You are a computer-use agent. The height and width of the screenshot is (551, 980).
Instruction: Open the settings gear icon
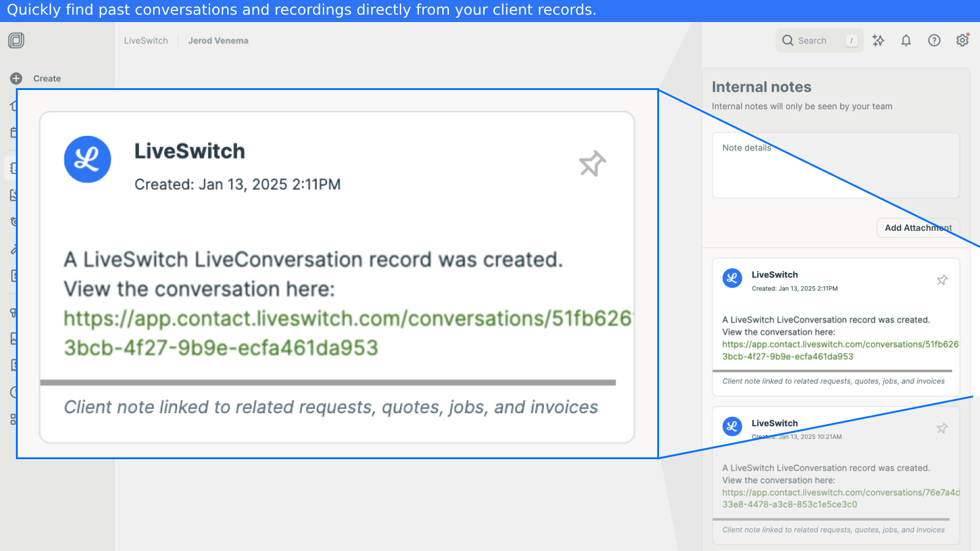point(962,40)
